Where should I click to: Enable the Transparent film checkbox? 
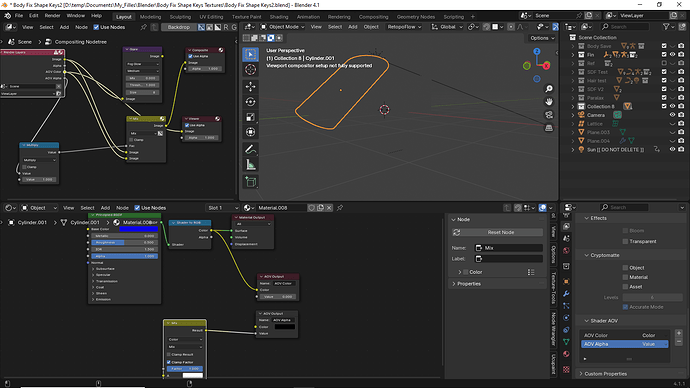coord(625,241)
